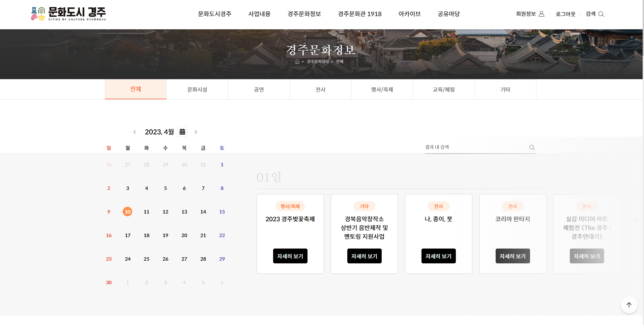This screenshot has height=325, width=644.
Task: Open the 사업내용 menu
Action: pyautogui.click(x=259, y=14)
